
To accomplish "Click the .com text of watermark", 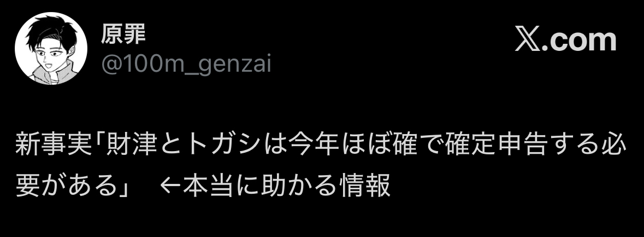I will click(579, 41).
